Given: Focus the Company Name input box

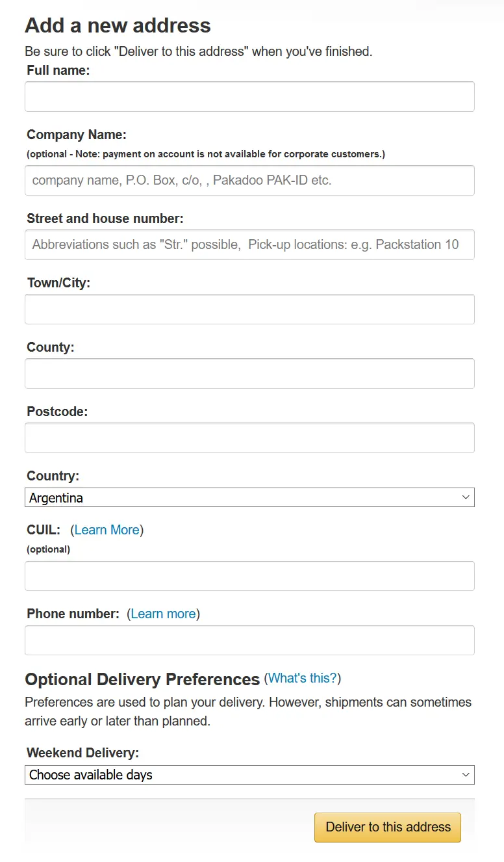Looking at the screenshot, I should pos(249,180).
